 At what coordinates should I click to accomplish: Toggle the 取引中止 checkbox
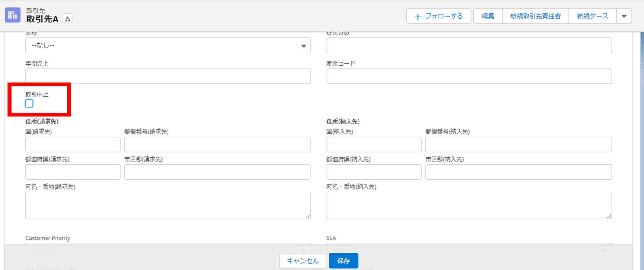(29, 103)
